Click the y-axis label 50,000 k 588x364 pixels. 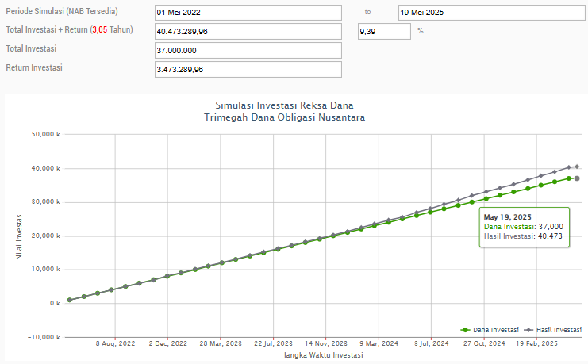pyautogui.click(x=46, y=134)
